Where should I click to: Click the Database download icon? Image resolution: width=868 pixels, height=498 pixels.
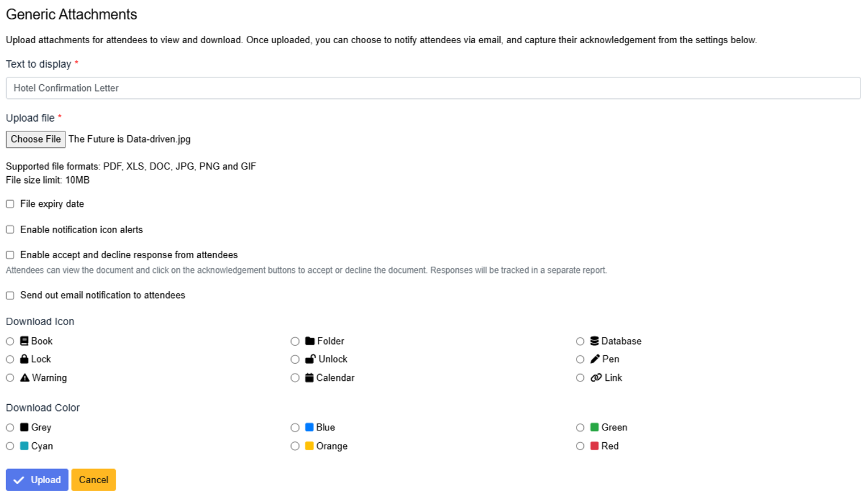[x=594, y=341]
